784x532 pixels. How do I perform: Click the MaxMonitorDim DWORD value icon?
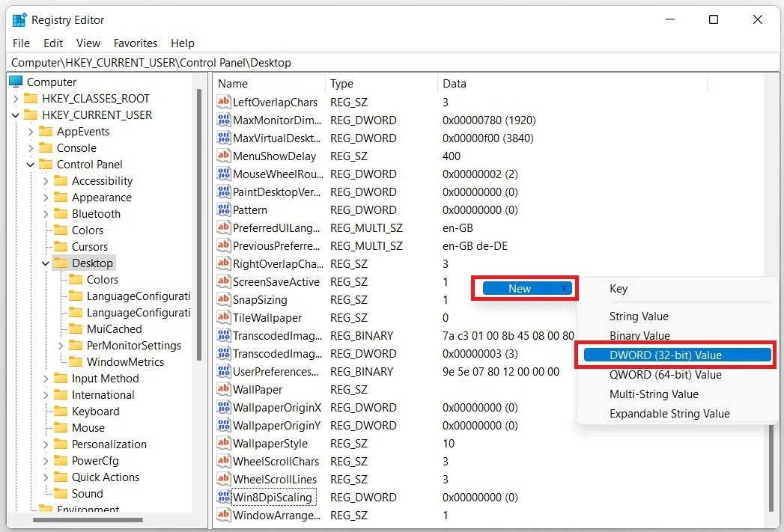click(223, 120)
